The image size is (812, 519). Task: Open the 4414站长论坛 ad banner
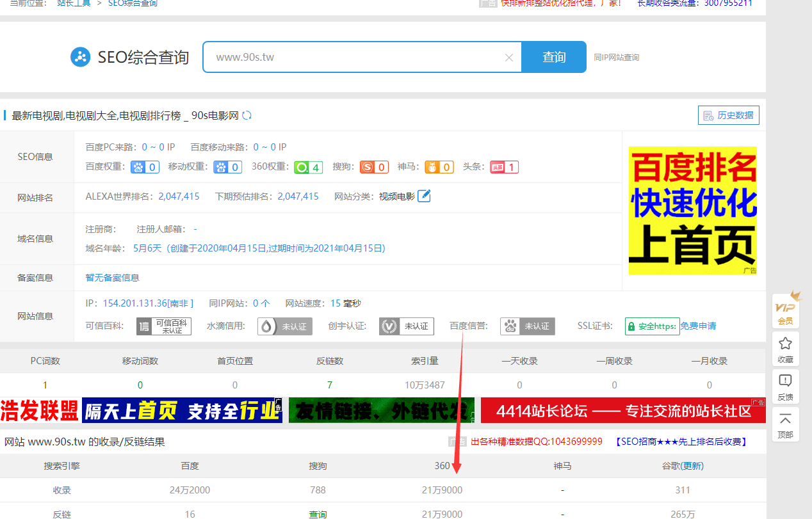623,410
